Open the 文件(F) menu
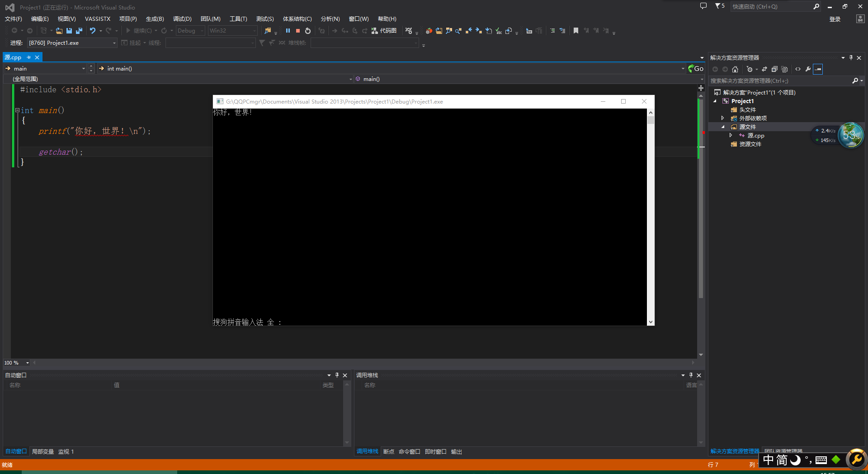 tap(14, 19)
